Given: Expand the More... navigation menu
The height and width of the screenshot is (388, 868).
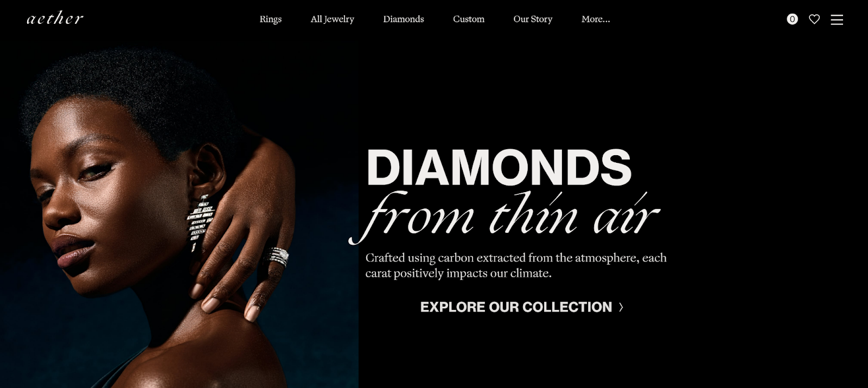Looking at the screenshot, I should (596, 19).
